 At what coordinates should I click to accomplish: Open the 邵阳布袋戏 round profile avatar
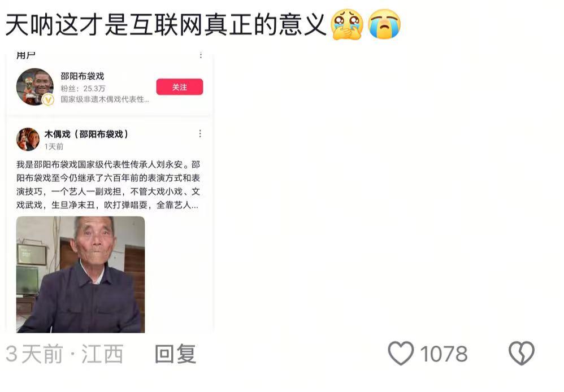(35, 86)
